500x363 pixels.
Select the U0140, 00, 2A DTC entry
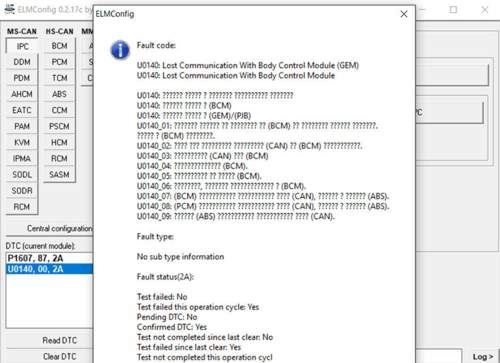(x=50, y=269)
